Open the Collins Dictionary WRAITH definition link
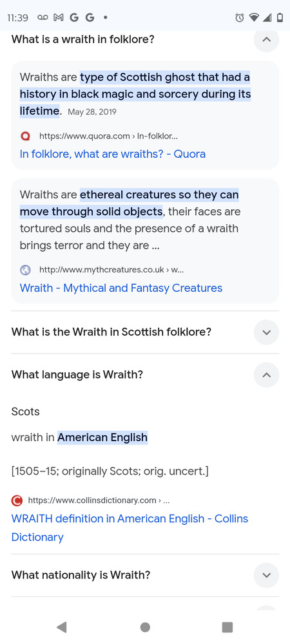The height and width of the screenshot is (644, 290). [x=130, y=528]
